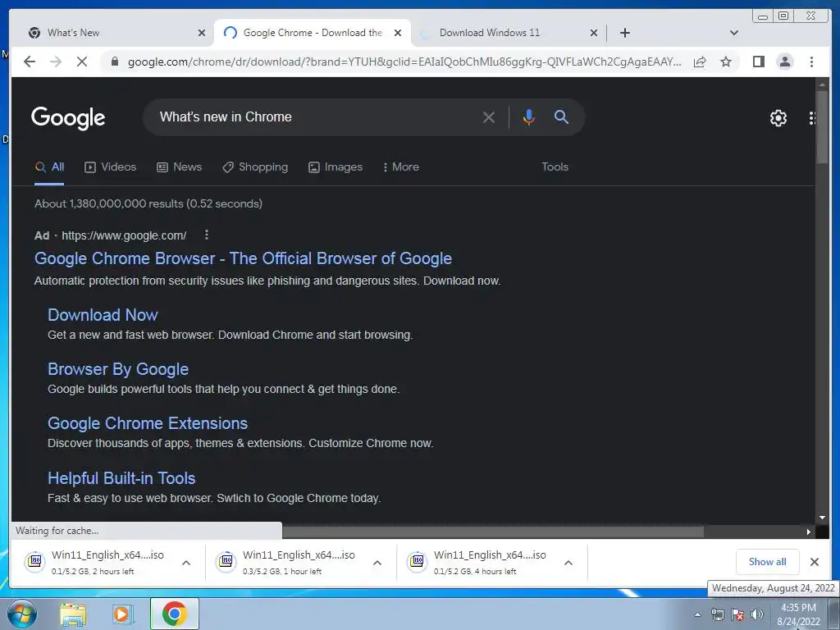The width and height of the screenshot is (840, 630).
Task: Go back to the previous page
Action: [30, 62]
